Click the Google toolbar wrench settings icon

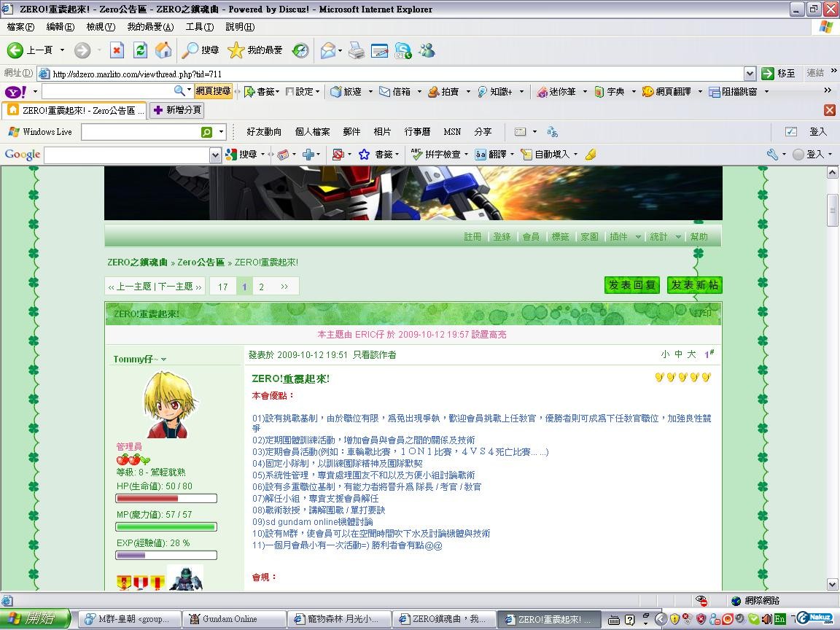pyautogui.click(x=772, y=155)
